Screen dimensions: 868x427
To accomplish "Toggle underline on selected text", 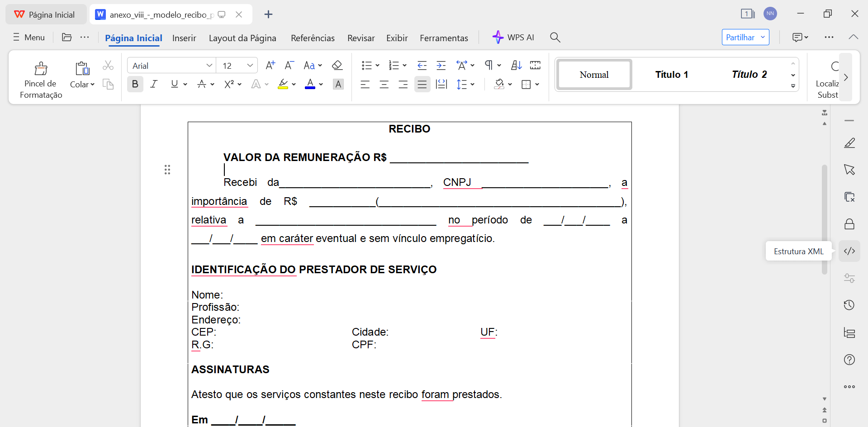I will coord(174,84).
